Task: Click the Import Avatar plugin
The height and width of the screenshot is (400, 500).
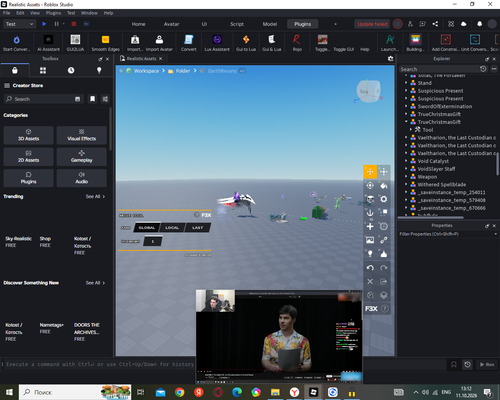Action: tap(159, 43)
